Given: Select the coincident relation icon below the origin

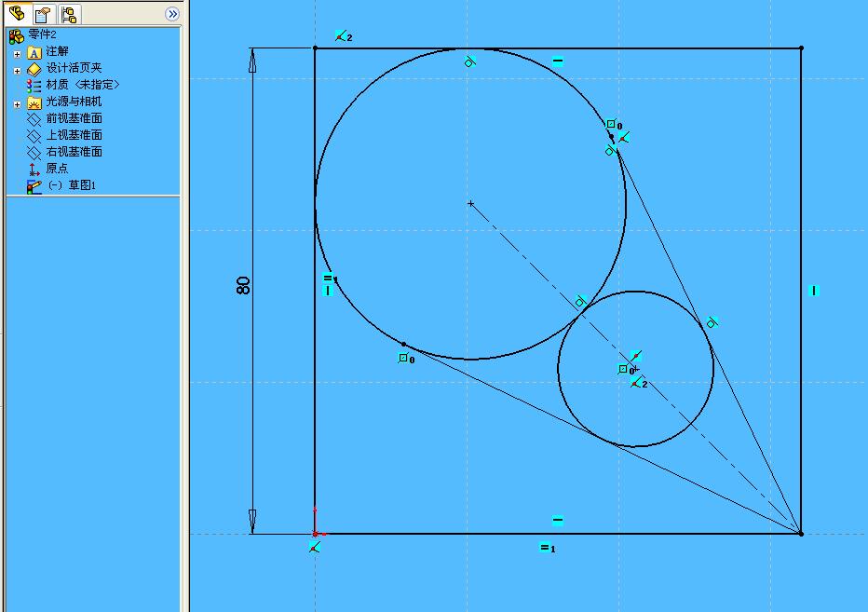Looking at the screenshot, I should (x=315, y=548).
